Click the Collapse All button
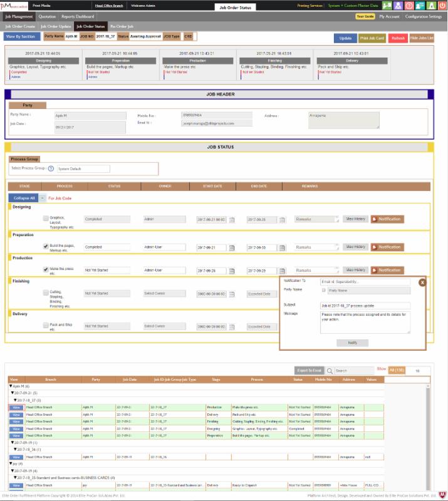 [x=24, y=198]
